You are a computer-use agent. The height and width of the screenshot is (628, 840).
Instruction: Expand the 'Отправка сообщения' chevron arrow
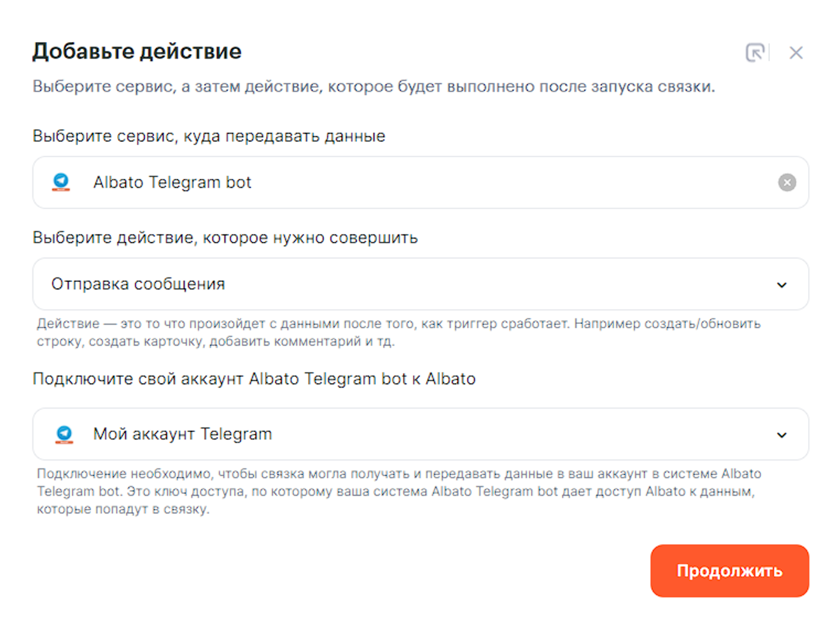tap(781, 284)
